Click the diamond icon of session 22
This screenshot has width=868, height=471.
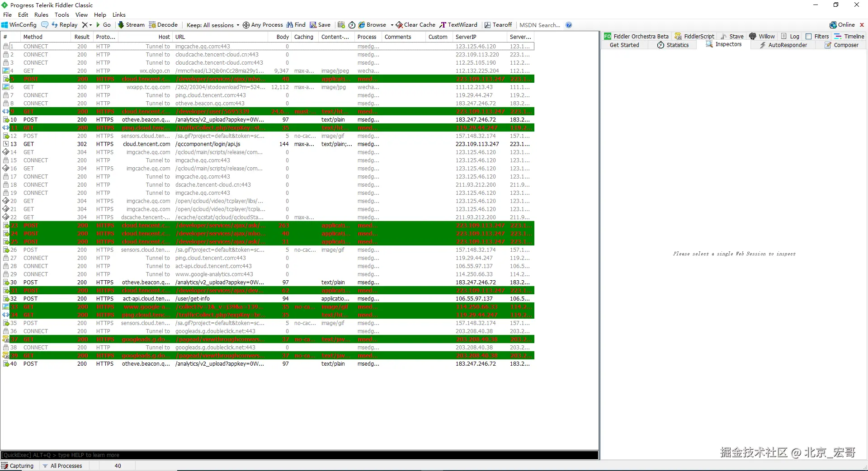coord(6,217)
